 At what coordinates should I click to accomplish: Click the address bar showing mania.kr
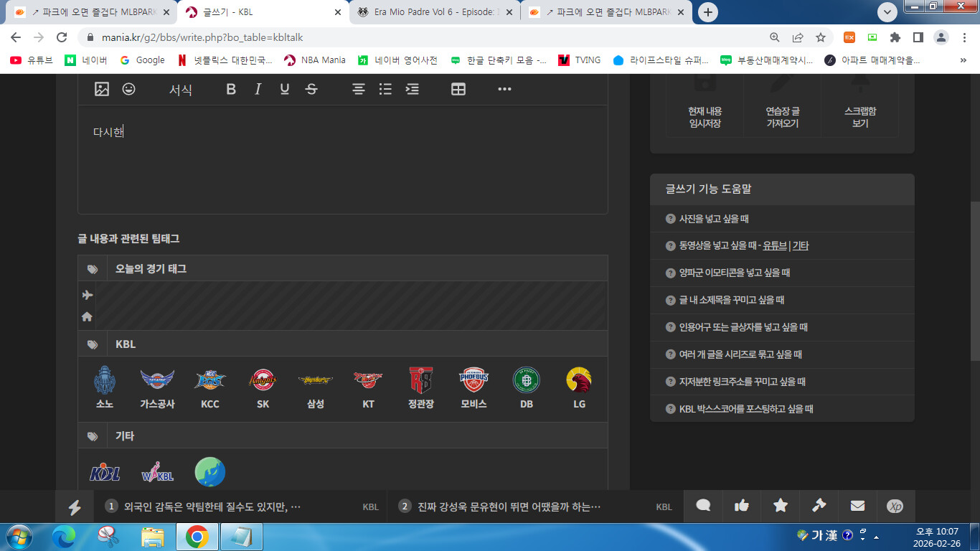click(423, 37)
